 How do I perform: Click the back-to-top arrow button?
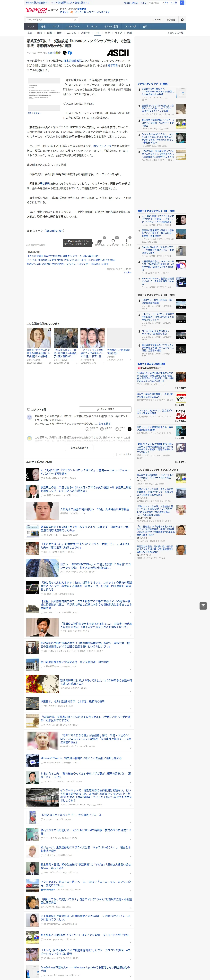[203, 606]
